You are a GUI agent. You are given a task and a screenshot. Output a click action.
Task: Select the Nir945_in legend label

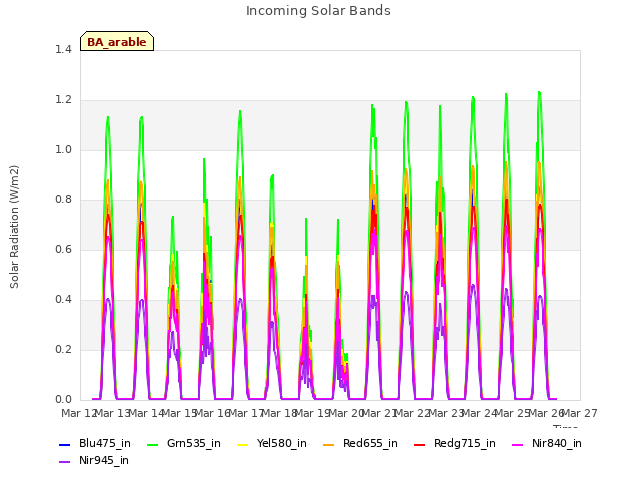(104, 460)
